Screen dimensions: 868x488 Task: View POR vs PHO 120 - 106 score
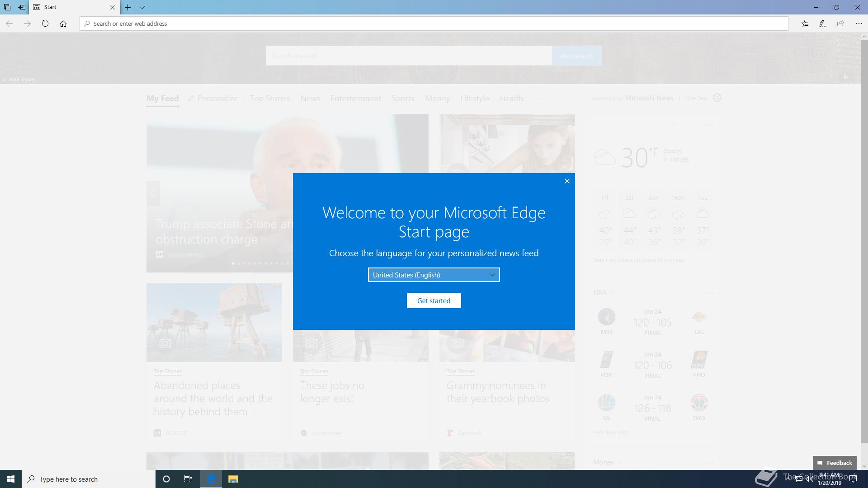[652, 365]
